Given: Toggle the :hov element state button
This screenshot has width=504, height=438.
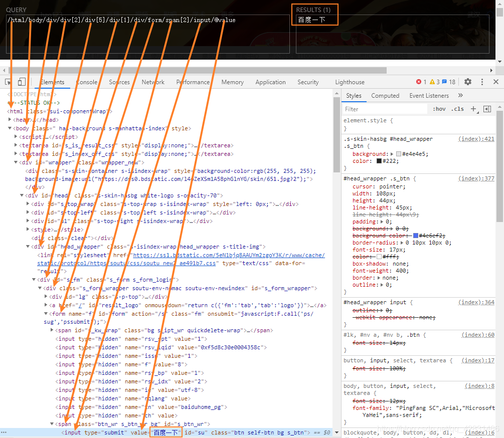Looking at the screenshot, I should coord(439,109).
